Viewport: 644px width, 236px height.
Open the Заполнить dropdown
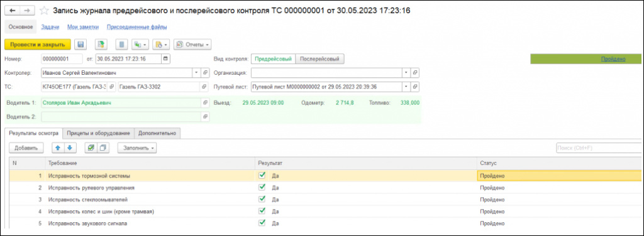(136, 147)
